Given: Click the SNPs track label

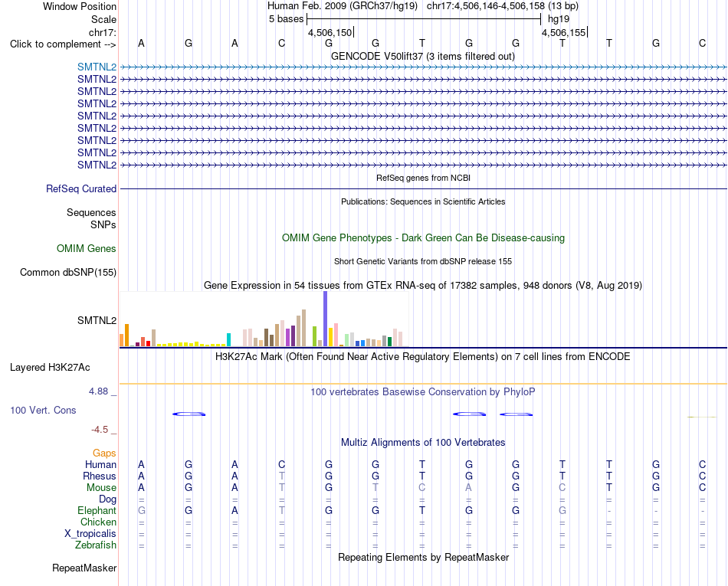Looking at the screenshot, I should [103, 224].
